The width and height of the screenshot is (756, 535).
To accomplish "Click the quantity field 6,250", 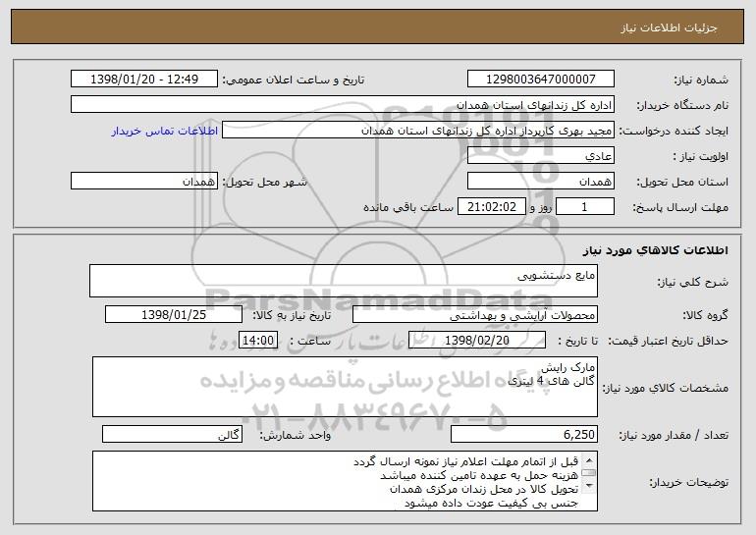I will 524,434.
